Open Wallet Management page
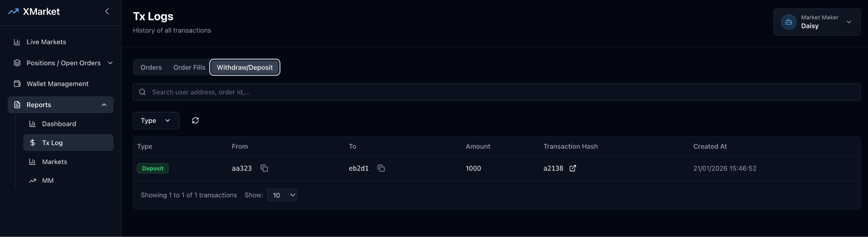Screen dimensions: 868x237 pyautogui.click(x=57, y=84)
